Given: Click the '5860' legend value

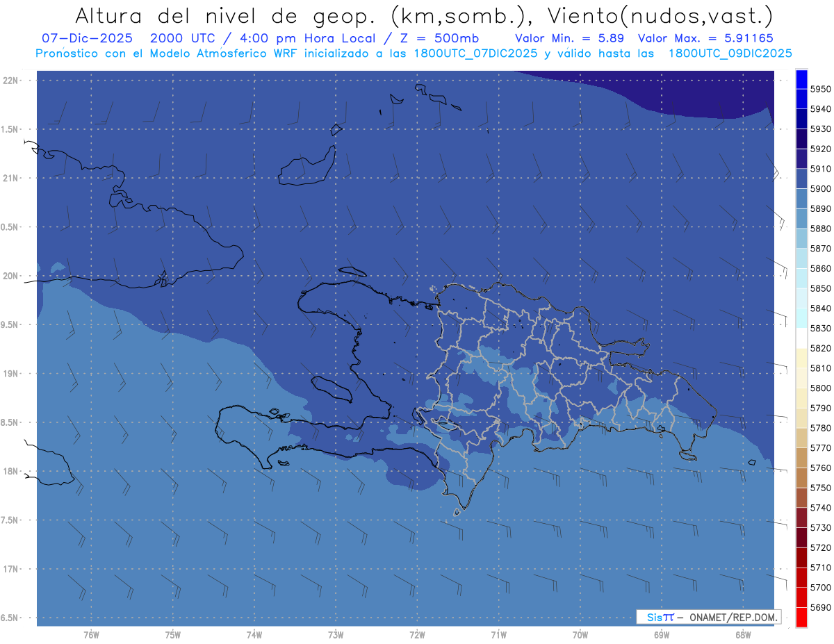Looking at the screenshot, I should coord(820,268).
